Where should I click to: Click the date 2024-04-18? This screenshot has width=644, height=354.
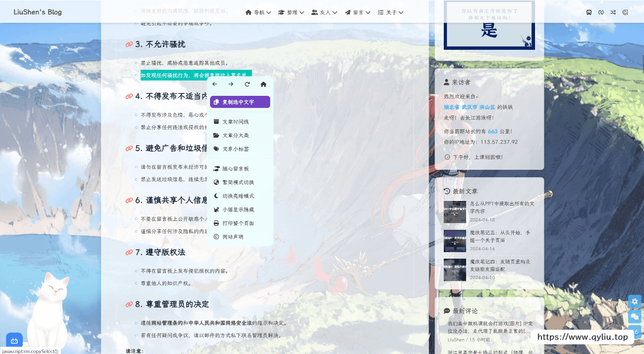(482, 220)
